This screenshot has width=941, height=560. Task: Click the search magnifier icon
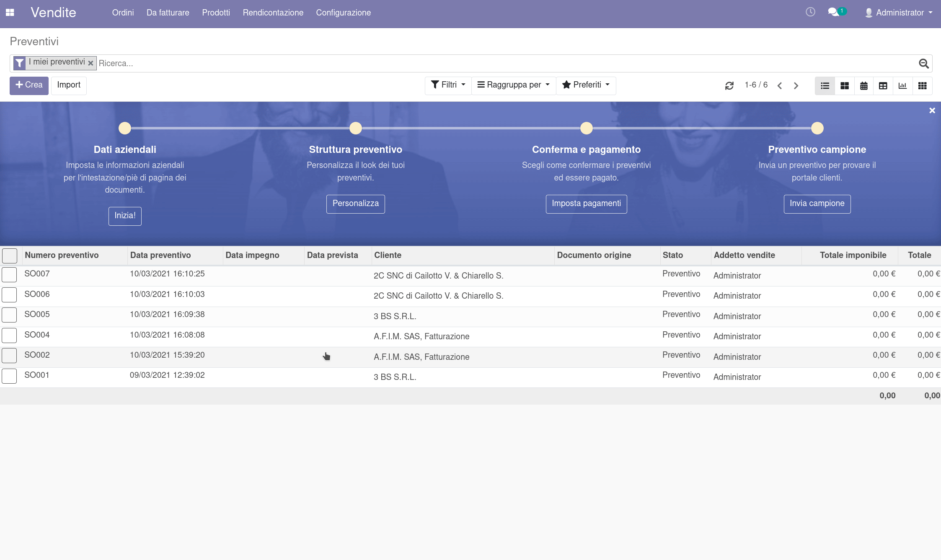[x=923, y=64]
